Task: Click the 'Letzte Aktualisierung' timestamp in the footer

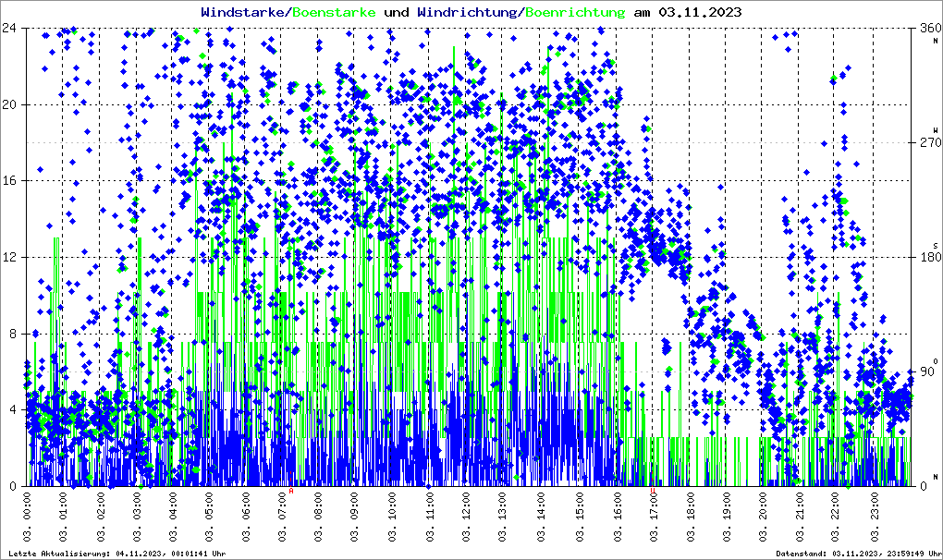Action: click(116, 554)
